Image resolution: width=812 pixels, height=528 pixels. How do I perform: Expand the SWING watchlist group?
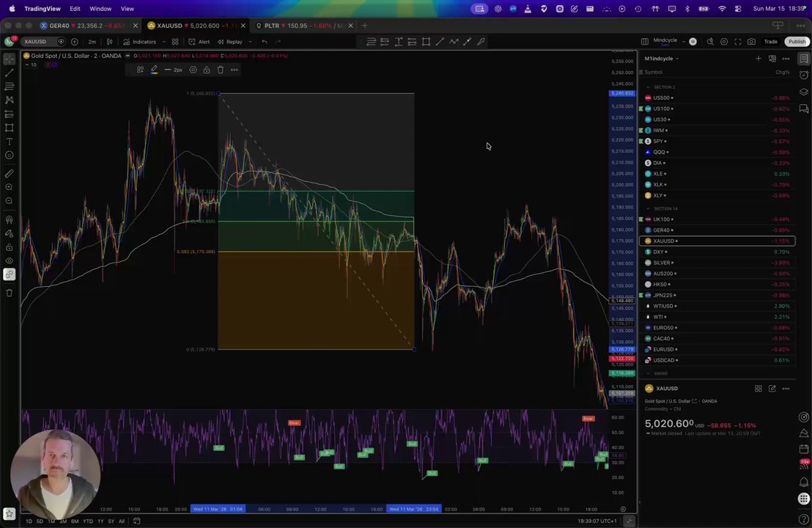point(649,373)
